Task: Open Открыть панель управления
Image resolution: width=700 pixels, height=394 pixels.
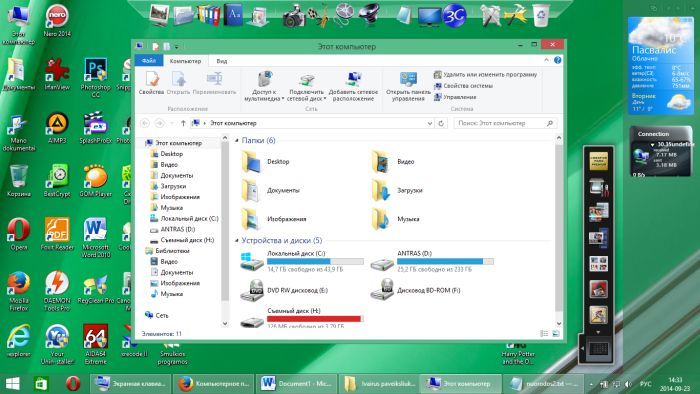Action: [x=408, y=86]
